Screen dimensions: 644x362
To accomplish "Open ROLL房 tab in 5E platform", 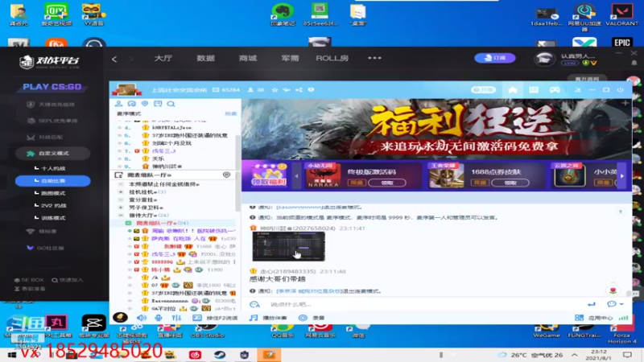I will pos(332,58).
